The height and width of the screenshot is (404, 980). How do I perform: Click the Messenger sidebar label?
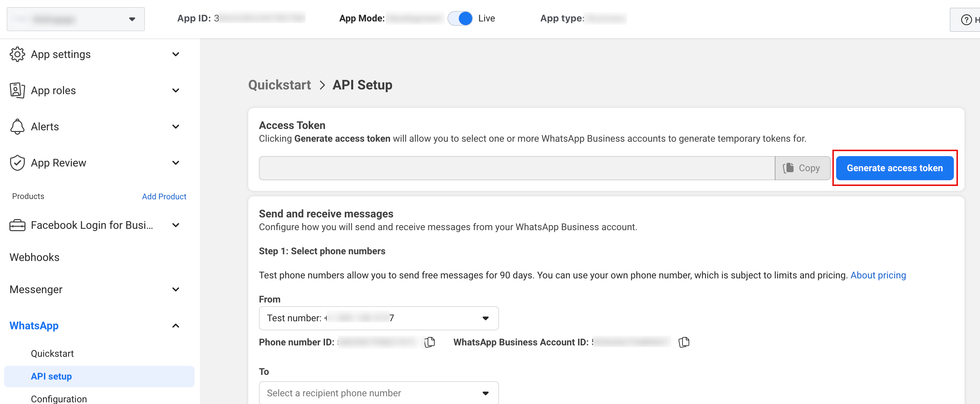36,289
